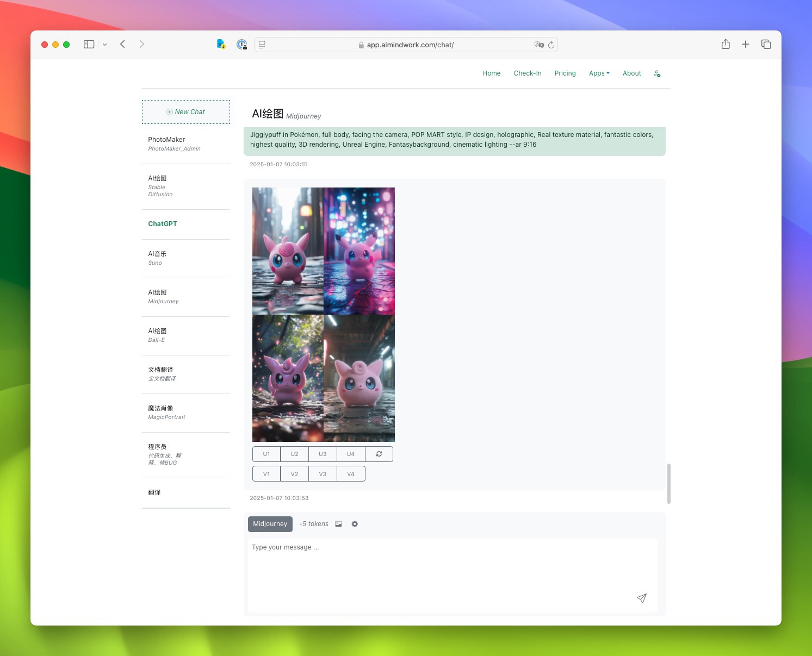
Task: Go forward with the forward arrow
Action: (142, 44)
